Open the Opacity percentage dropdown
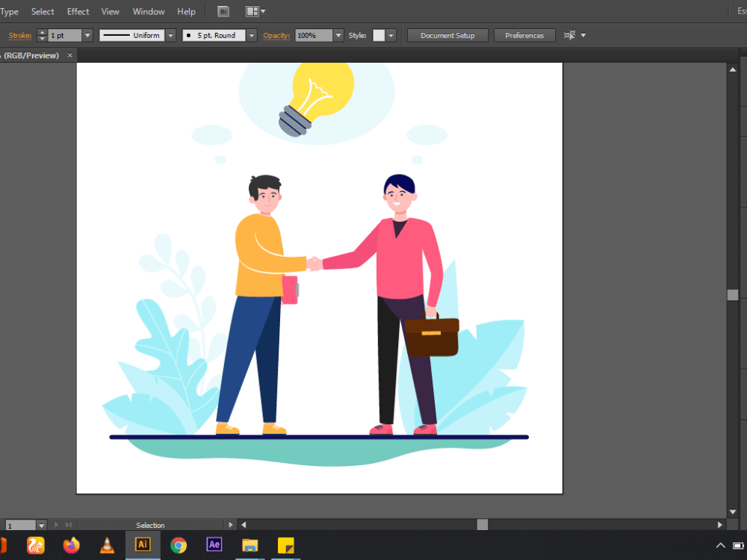This screenshot has height=560, width=747. pos(338,34)
